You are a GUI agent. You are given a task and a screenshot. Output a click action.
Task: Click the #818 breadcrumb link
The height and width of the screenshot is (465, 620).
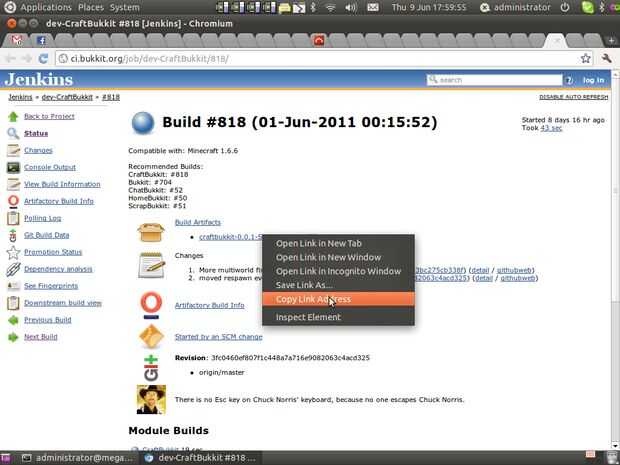(111, 97)
